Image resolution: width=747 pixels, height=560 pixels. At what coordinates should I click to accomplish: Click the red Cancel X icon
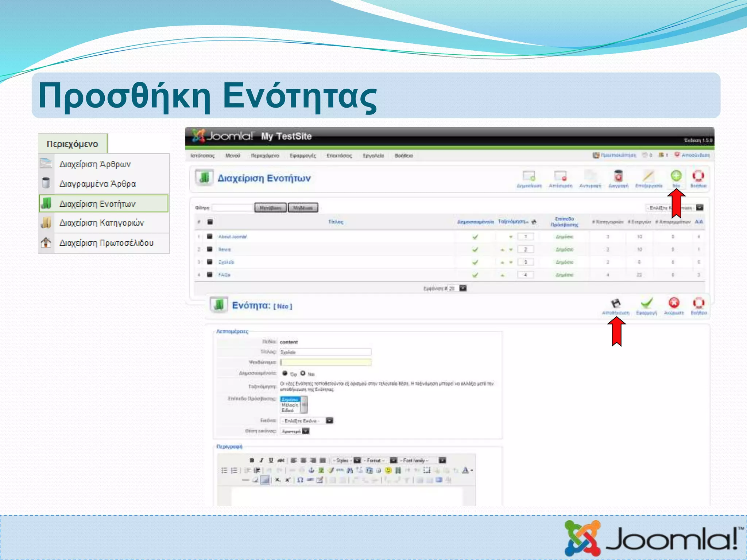coord(674,303)
